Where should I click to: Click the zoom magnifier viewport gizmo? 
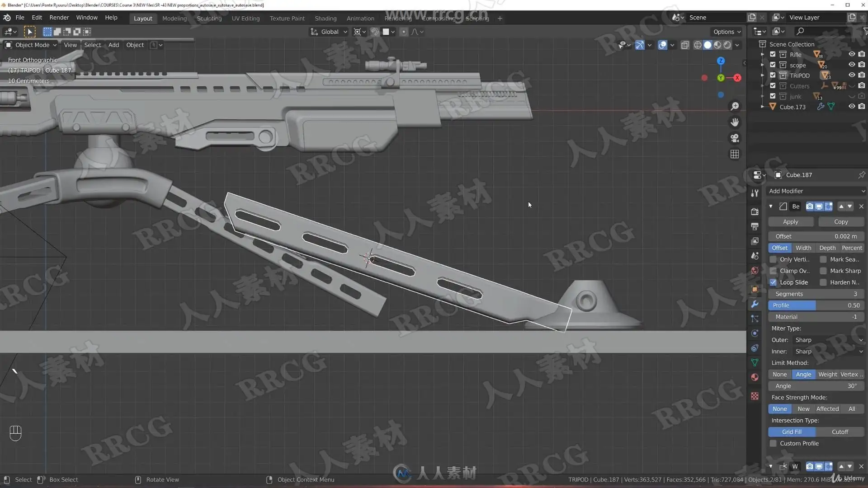point(735,106)
